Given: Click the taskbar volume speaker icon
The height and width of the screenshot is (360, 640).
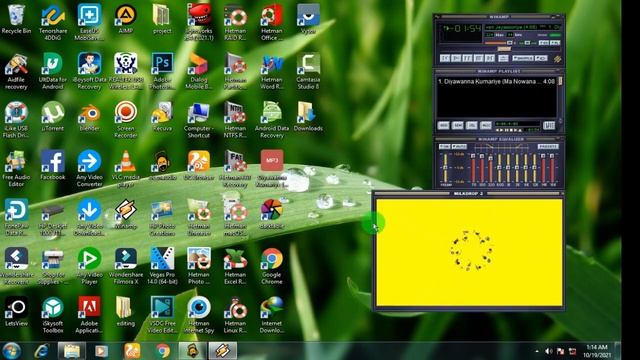Looking at the screenshot, I should click(x=549, y=351).
